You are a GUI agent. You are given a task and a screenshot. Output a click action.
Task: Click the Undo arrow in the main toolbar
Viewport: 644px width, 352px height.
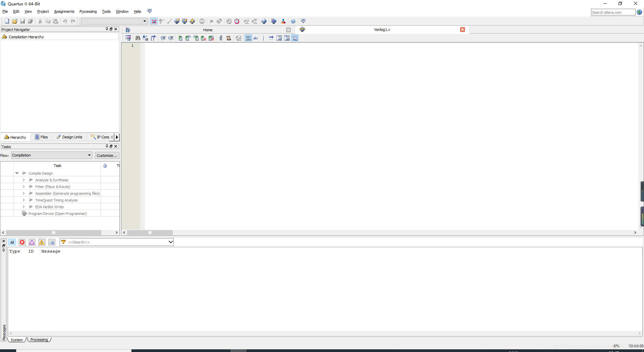pyautogui.click(x=65, y=21)
